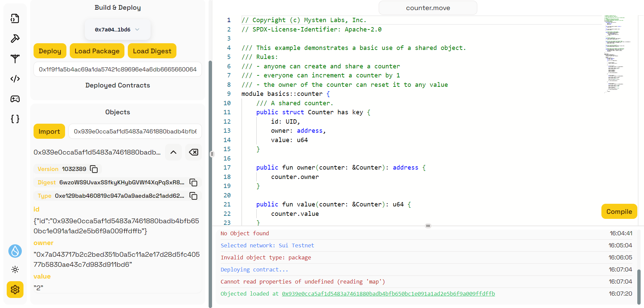Toggle the light/dark theme sun icon

15,269
